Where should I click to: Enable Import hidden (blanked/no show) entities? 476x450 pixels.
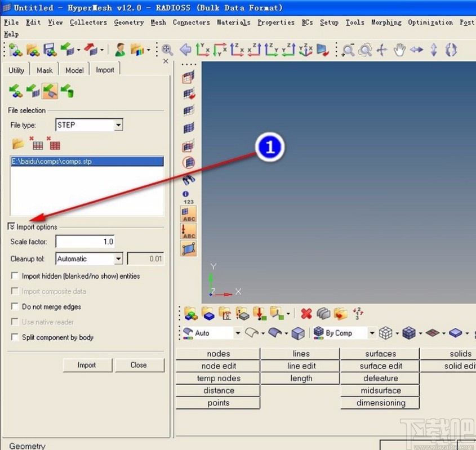click(x=15, y=277)
